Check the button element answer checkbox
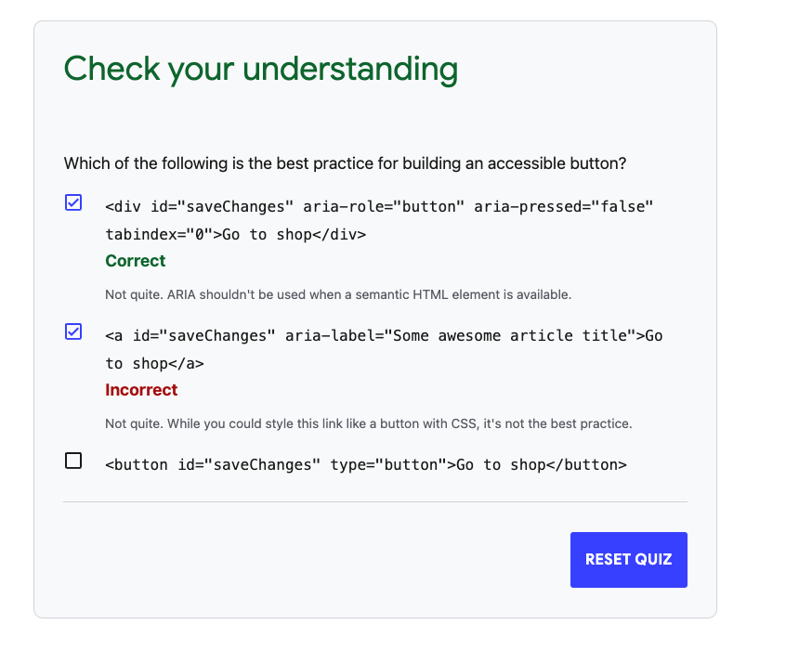 click(x=72, y=460)
